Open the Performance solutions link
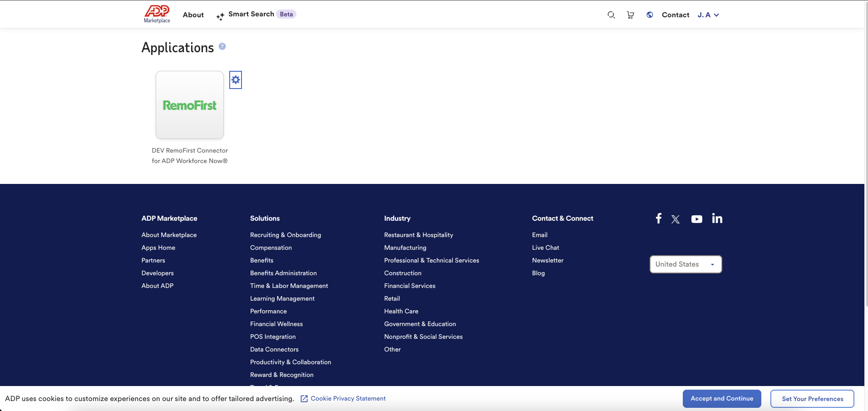Image resolution: width=868 pixels, height=411 pixels. 268,311
